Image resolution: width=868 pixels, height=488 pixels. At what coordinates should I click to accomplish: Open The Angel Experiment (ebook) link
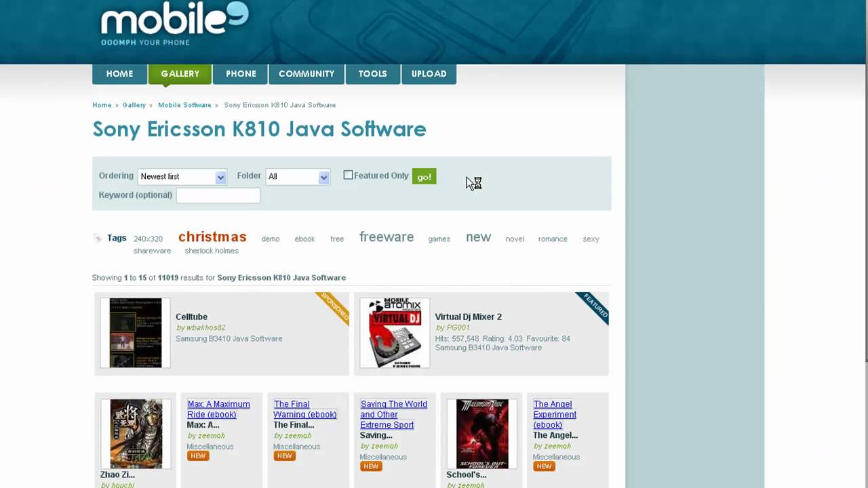point(555,414)
